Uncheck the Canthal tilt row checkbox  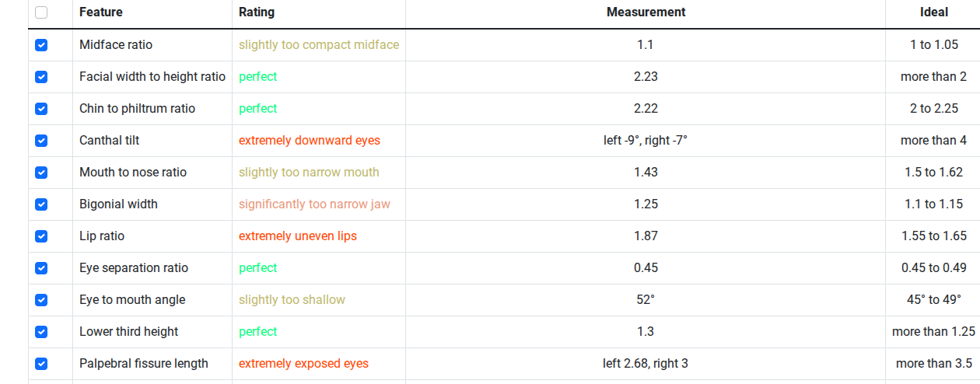(41, 141)
